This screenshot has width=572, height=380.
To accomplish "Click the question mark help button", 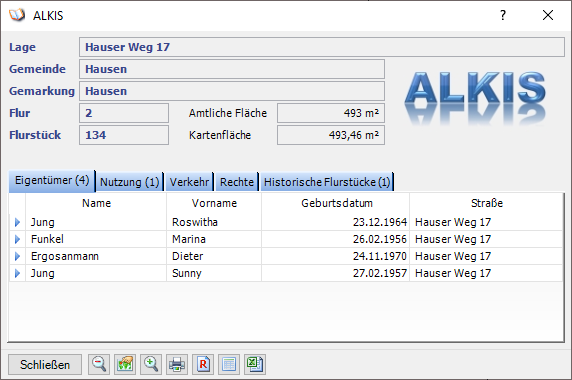I will 503,15.
